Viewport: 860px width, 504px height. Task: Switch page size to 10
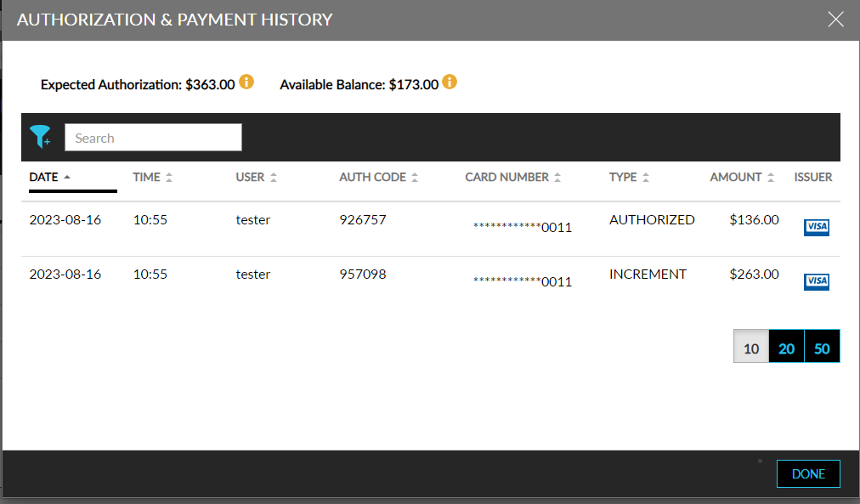pos(750,347)
